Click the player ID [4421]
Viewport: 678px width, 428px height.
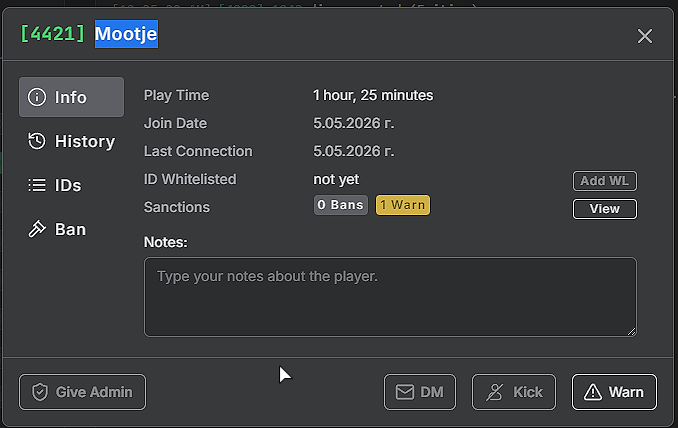click(x=52, y=34)
